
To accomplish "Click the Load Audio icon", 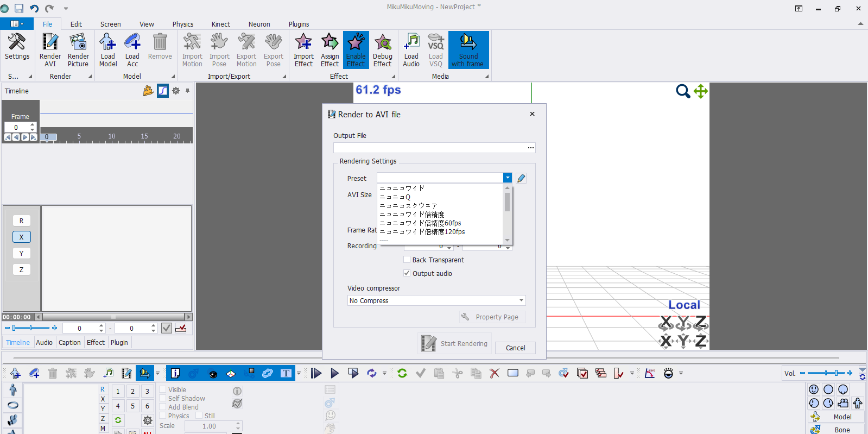I will click(411, 49).
